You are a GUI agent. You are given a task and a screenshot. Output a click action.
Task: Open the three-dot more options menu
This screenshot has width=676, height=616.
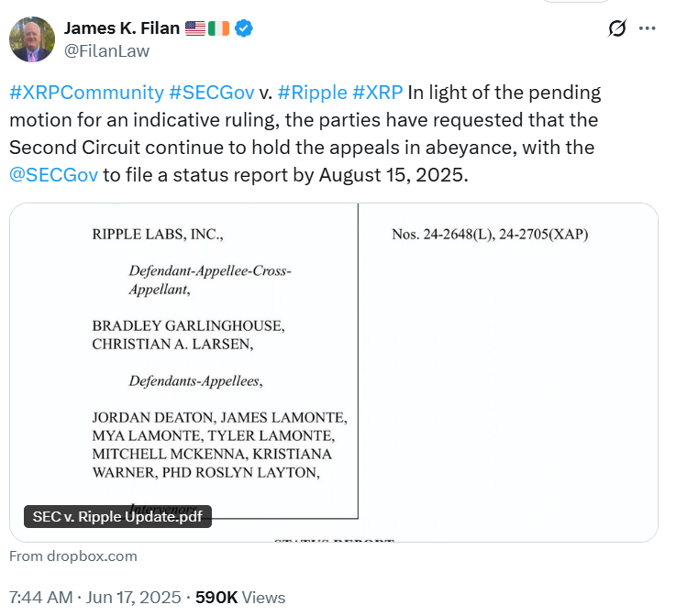[648, 28]
